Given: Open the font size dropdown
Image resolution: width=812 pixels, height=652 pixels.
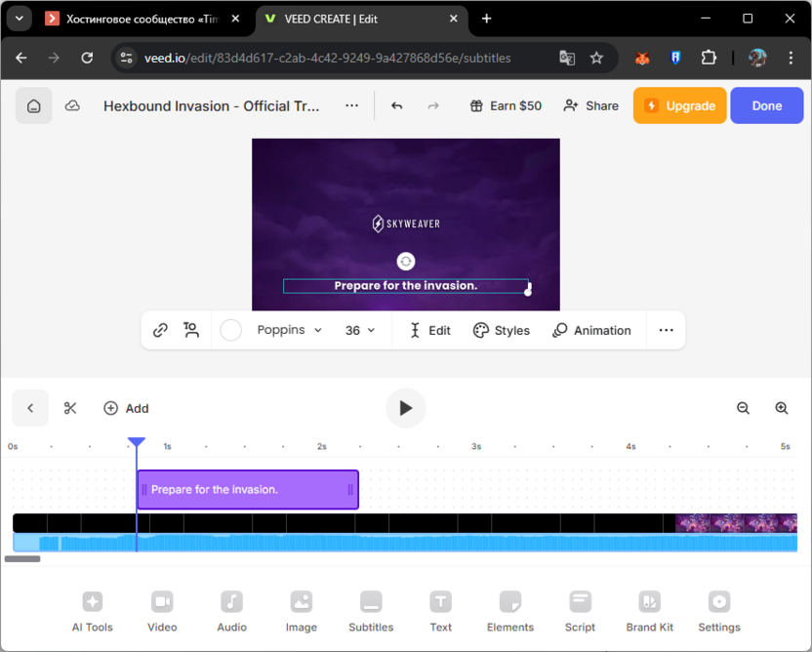Looking at the screenshot, I should (x=359, y=330).
